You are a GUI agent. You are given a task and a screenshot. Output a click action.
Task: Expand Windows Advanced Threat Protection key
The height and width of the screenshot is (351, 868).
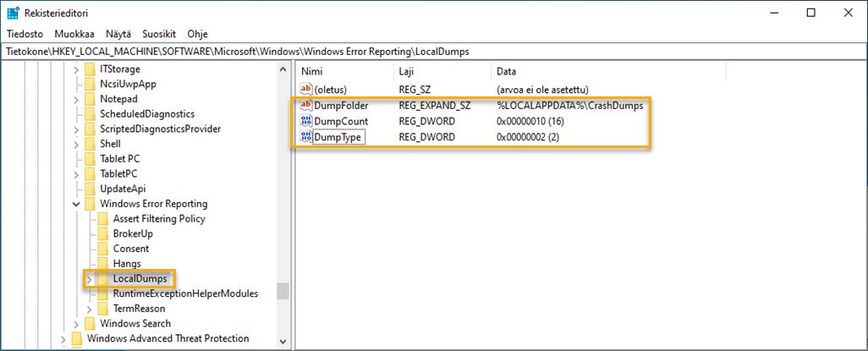click(63, 338)
